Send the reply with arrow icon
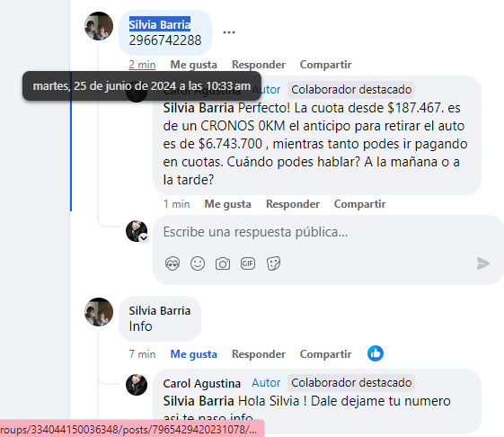The width and height of the screenshot is (504, 437). click(x=483, y=263)
